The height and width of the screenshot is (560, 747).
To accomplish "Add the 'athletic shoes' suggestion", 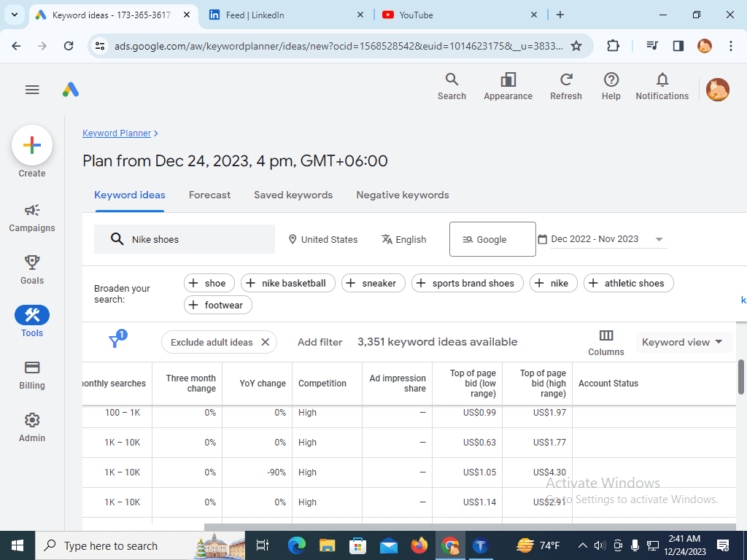I will pyautogui.click(x=628, y=283).
